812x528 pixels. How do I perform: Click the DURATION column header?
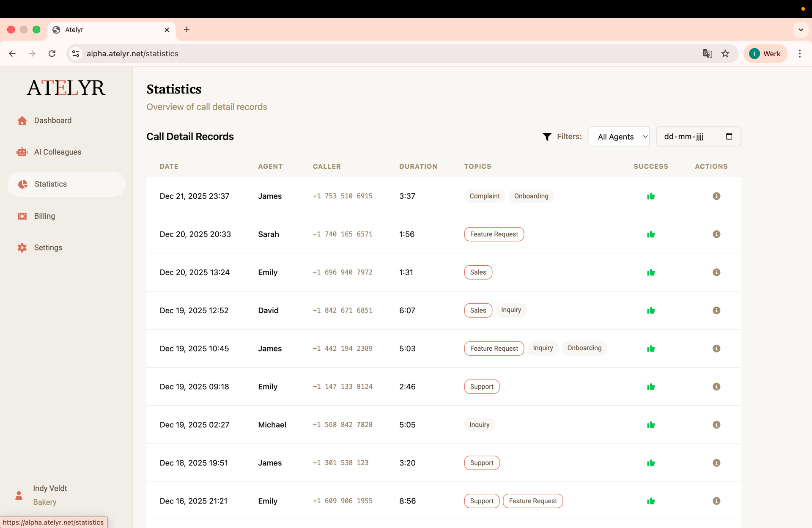pyautogui.click(x=418, y=167)
